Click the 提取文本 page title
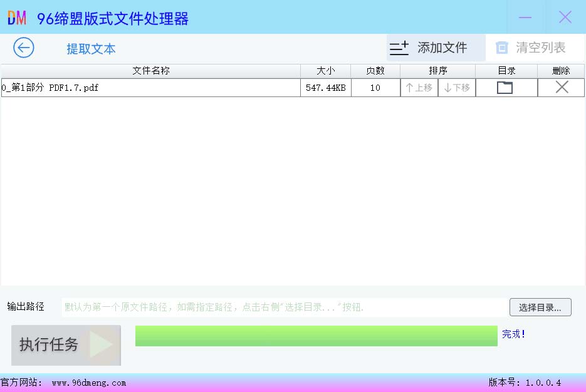 pyautogui.click(x=91, y=49)
